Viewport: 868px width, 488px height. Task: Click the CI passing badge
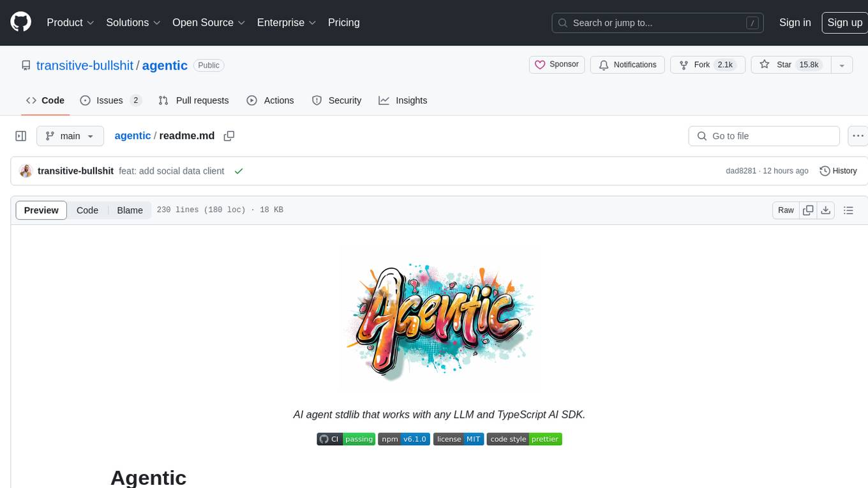346,439
